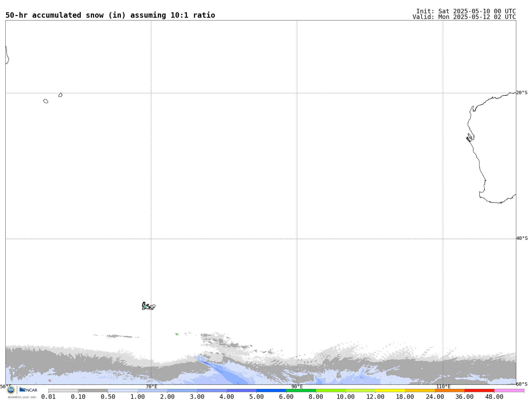
Task: Click the 70°E longitude label
Action: 151,386
